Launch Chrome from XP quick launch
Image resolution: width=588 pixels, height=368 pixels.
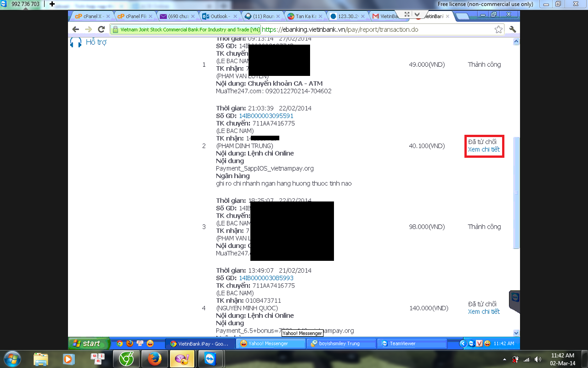[x=120, y=344]
